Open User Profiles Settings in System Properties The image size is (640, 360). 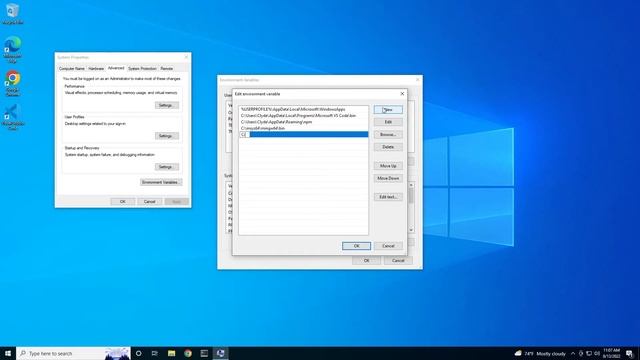(x=167, y=136)
